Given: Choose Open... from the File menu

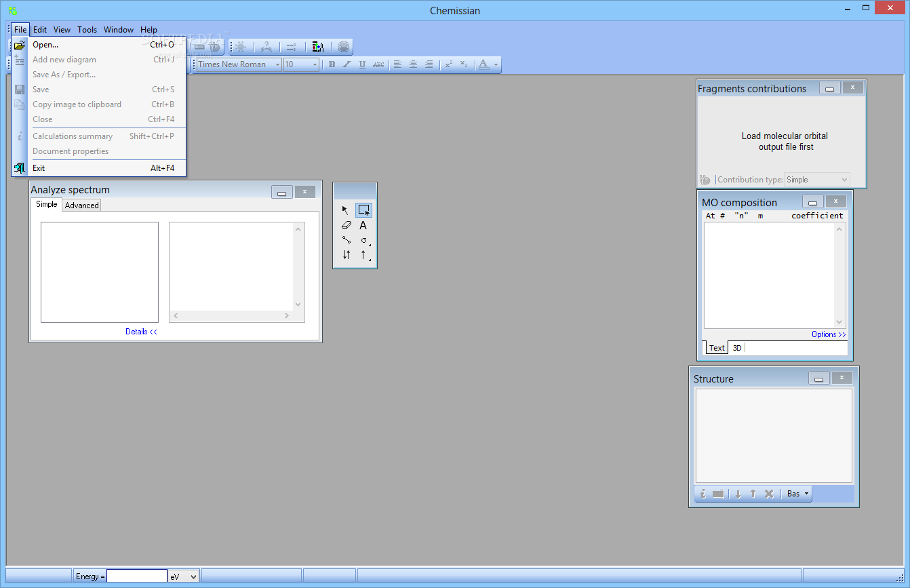Looking at the screenshot, I should pos(99,45).
